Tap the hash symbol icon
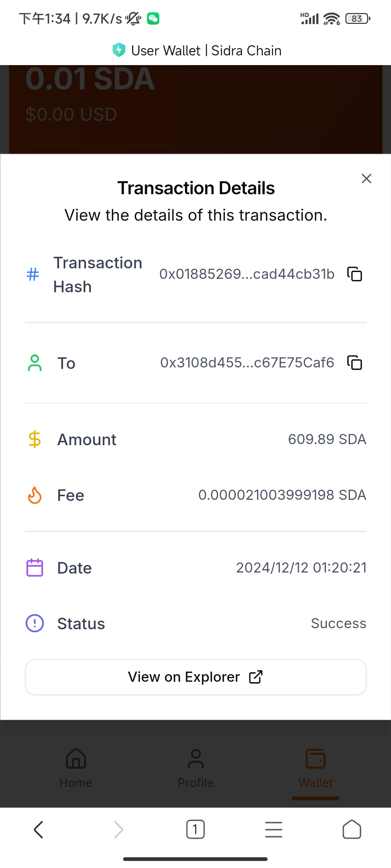This screenshot has width=391, height=868. [x=33, y=274]
